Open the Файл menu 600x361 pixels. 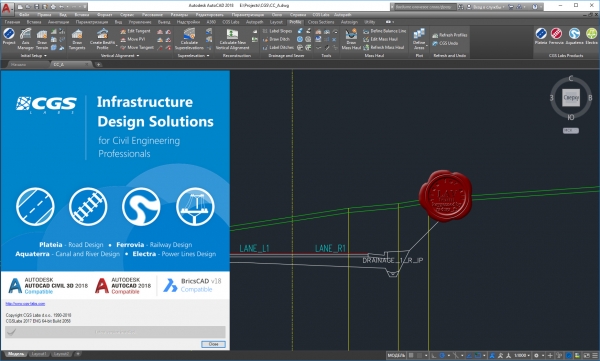pyautogui.click(x=24, y=15)
